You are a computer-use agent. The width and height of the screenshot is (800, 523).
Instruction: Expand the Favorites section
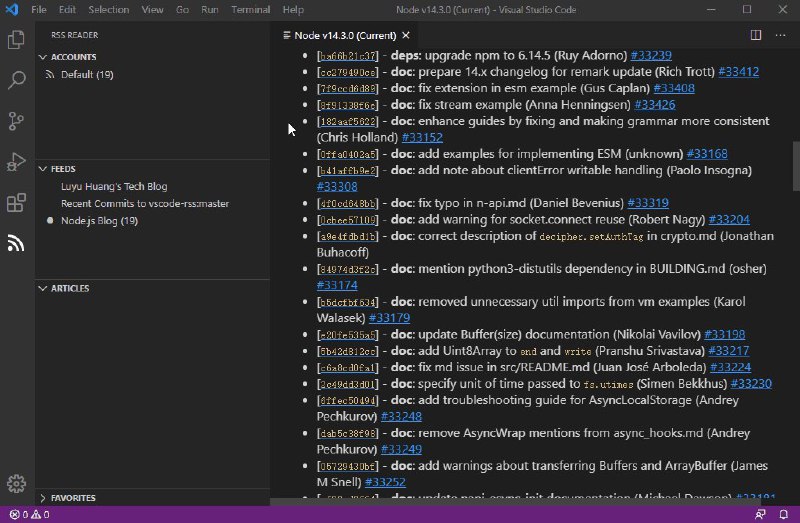pyautogui.click(x=73, y=498)
